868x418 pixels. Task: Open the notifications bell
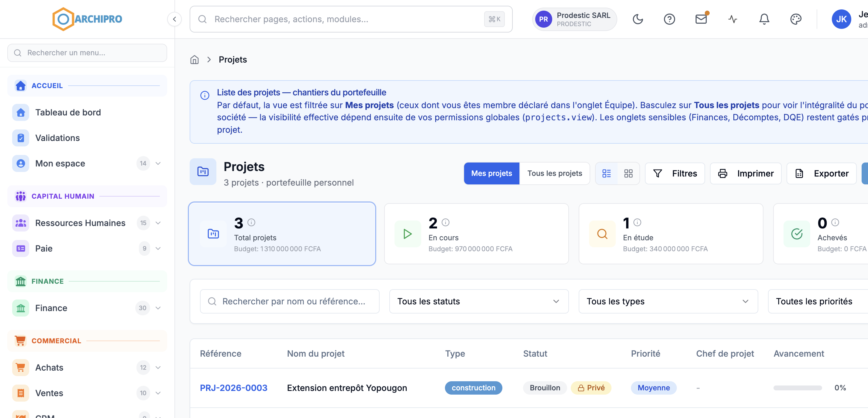[x=764, y=19]
